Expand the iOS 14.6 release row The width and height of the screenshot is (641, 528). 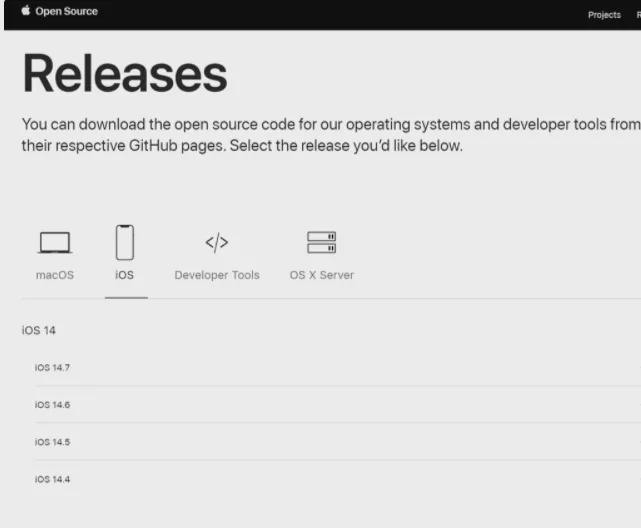pos(338,405)
